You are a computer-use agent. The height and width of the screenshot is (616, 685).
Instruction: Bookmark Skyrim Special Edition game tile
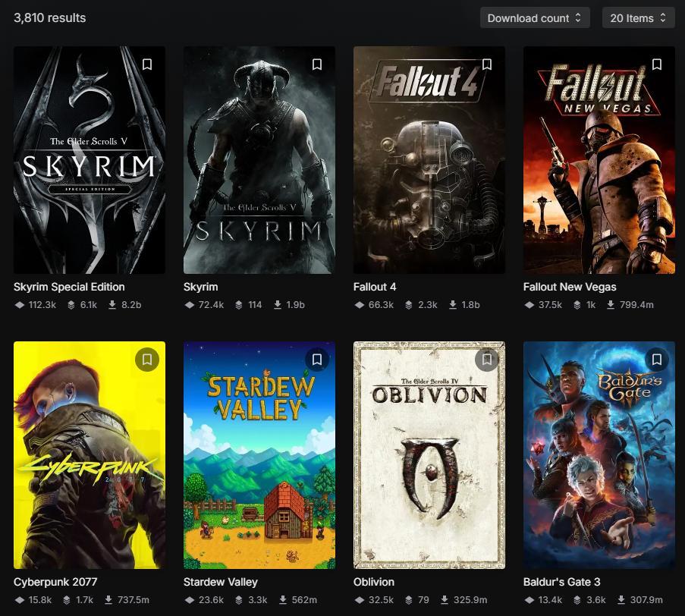(x=147, y=64)
